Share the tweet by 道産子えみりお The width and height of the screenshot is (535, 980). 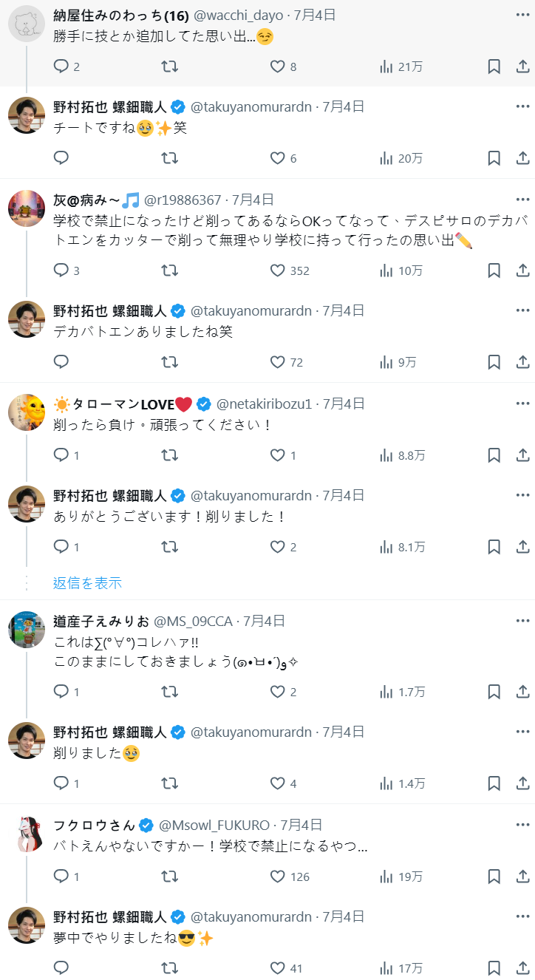(522, 692)
